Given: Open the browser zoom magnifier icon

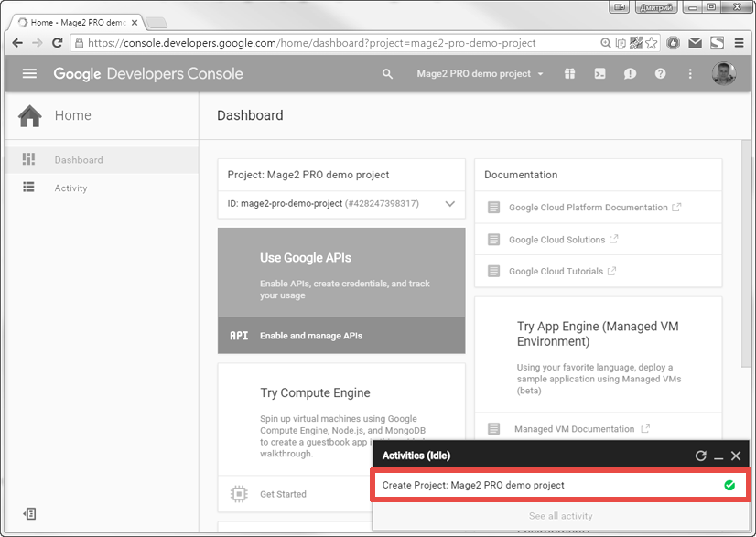Looking at the screenshot, I should pos(606,43).
